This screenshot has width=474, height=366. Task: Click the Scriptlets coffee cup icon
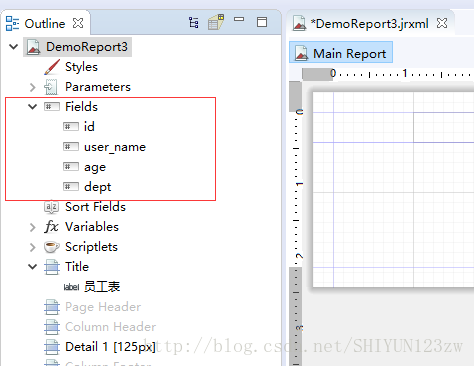pos(52,247)
